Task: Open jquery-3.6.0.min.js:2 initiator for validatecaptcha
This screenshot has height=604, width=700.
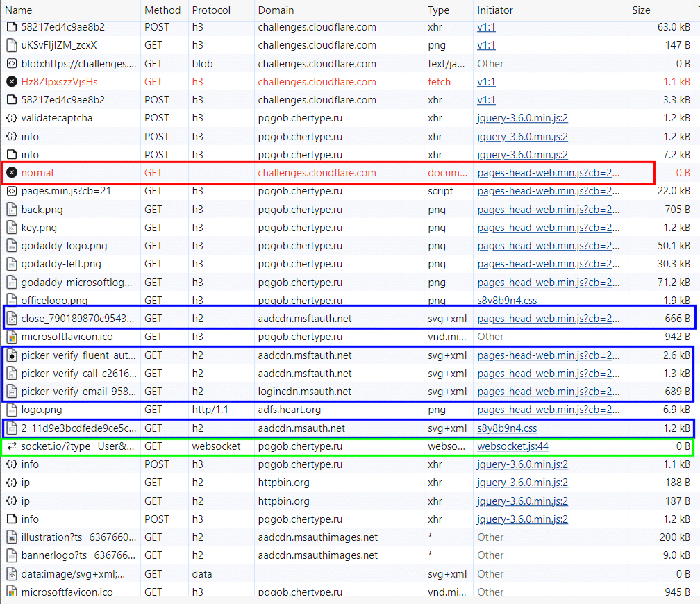Action: pos(522,118)
